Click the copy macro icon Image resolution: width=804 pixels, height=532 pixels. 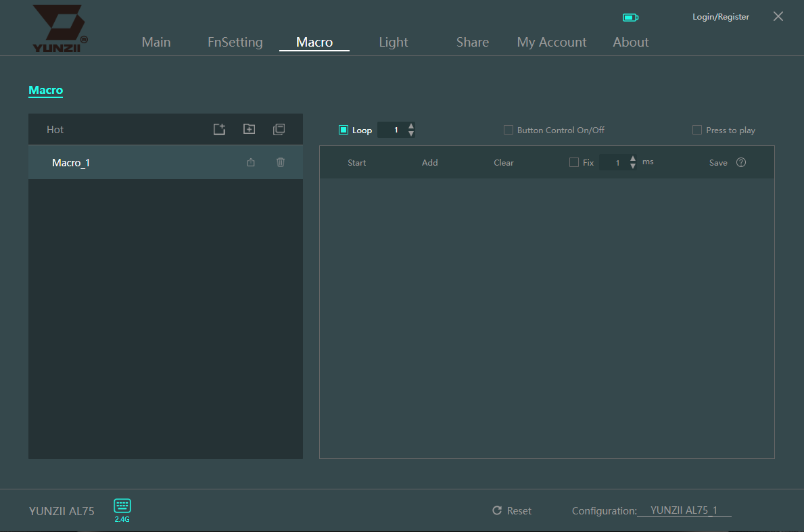[x=279, y=129]
